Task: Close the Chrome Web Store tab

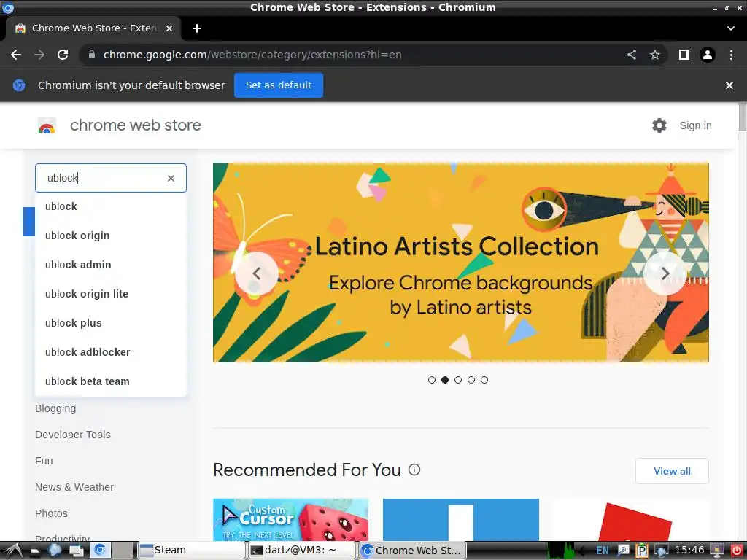Action: (169, 28)
